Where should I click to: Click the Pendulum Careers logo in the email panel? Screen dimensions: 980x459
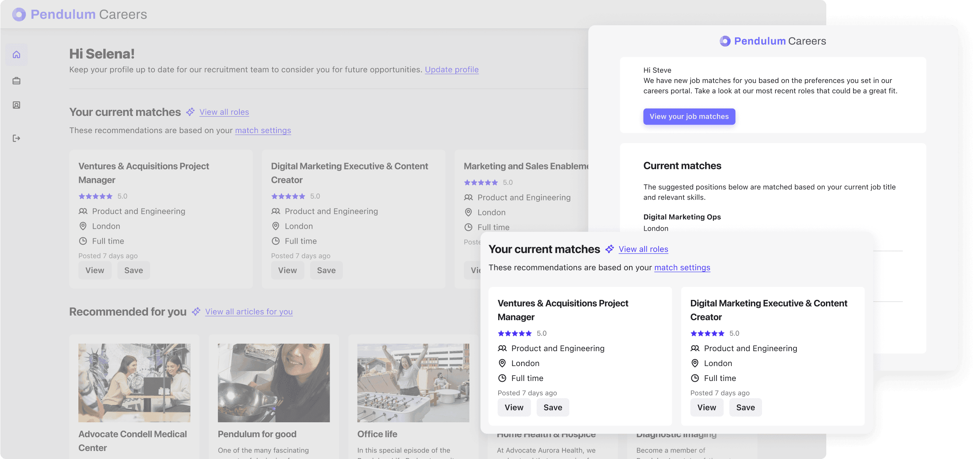point(773,41)
